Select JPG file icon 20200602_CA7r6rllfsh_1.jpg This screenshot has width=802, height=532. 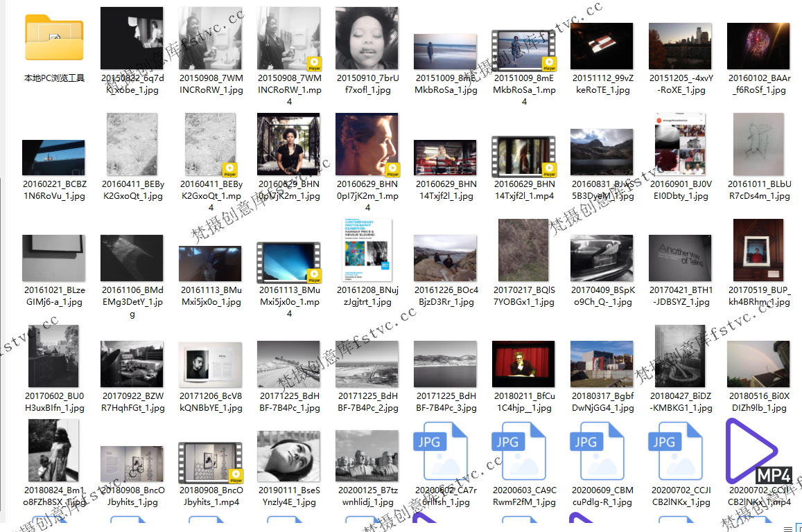click(440, 452)
